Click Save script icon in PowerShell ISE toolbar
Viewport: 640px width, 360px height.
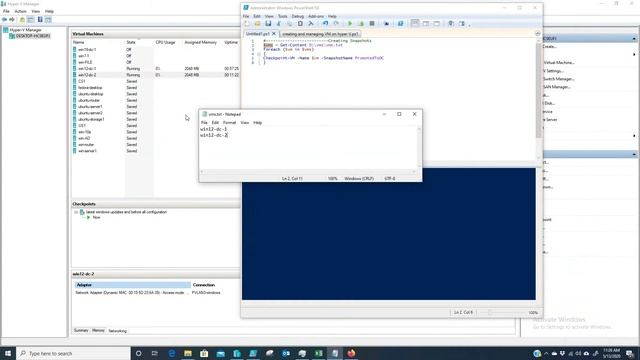tap(268, 24)
